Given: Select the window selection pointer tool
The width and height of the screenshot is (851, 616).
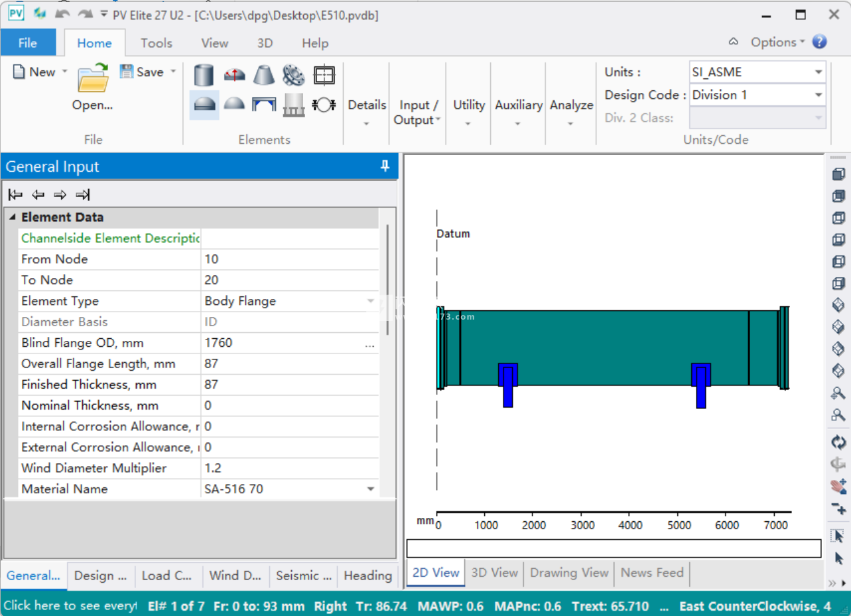Looking at the screenshot, I should point(838,536).
